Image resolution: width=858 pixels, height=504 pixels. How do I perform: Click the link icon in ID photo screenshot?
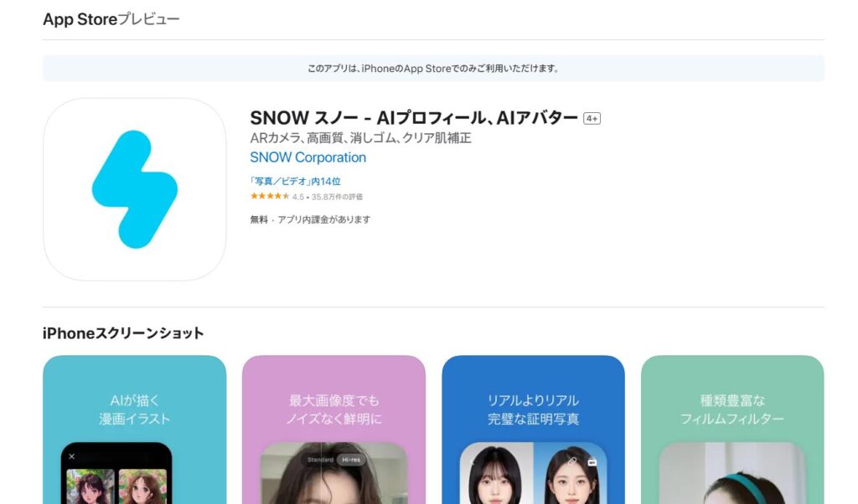click(x=571, y=460)
